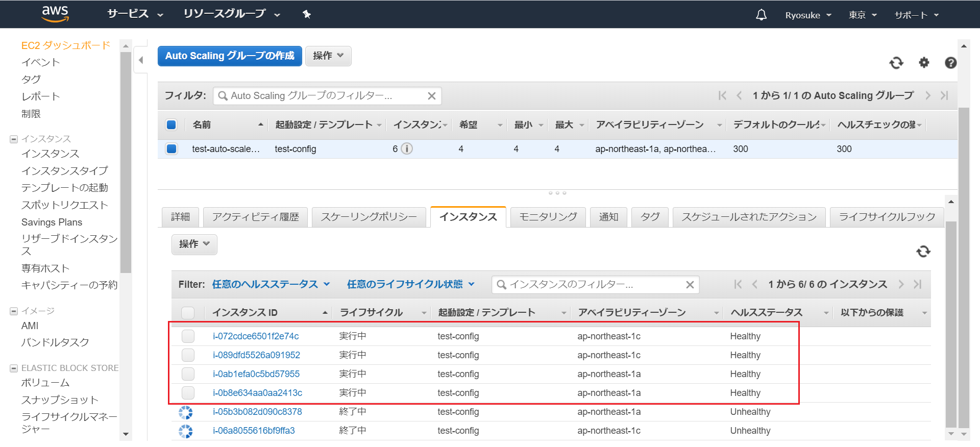
Task: Refresh the instances tab list
Action: (x=923, y=251)
